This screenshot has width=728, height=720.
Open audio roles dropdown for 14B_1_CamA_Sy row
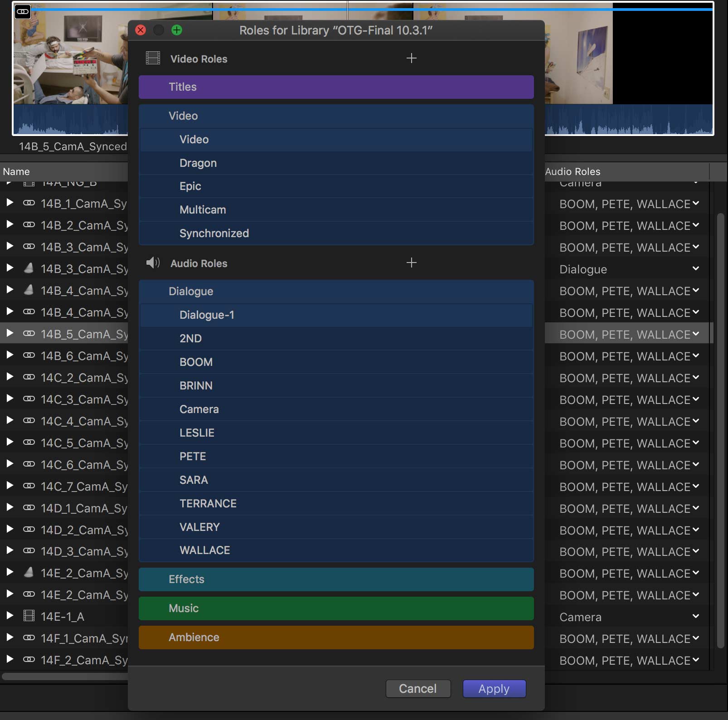point(696,203)
